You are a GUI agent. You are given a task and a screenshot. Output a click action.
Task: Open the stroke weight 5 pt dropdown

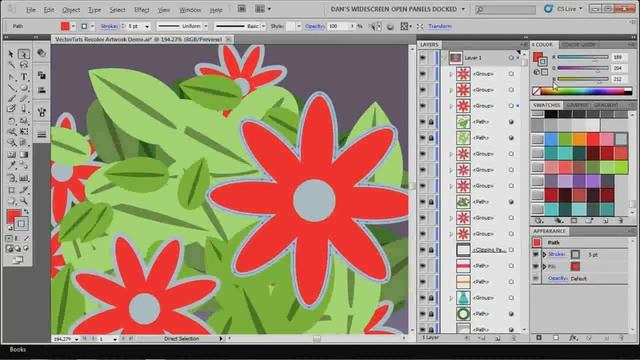click(147, 27)
